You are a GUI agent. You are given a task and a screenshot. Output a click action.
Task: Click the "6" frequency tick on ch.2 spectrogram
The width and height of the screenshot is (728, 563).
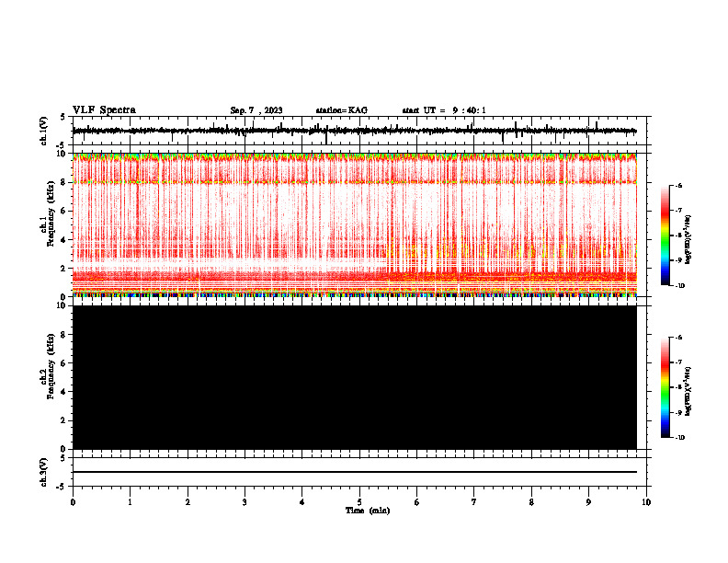(64, 363)
